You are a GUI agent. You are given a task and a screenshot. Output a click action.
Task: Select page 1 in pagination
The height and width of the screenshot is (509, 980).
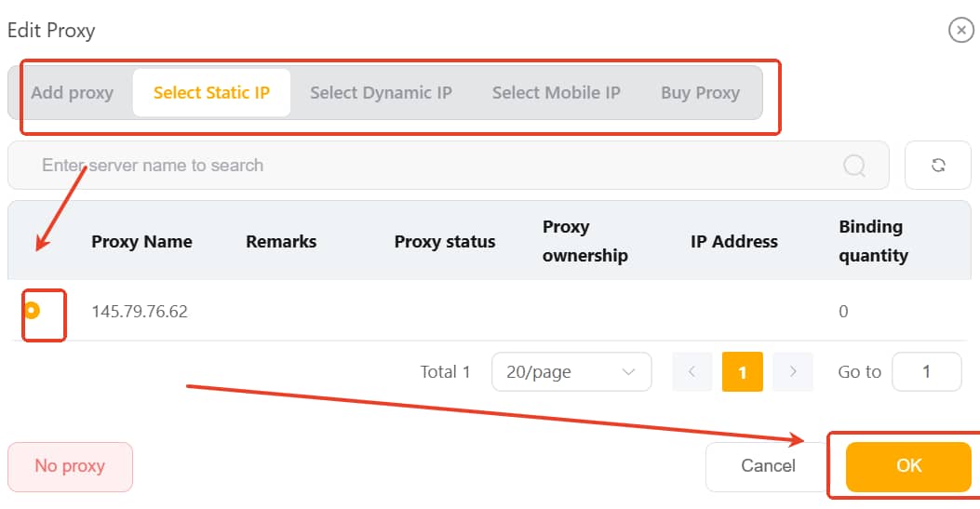click(x=743, y=371)
